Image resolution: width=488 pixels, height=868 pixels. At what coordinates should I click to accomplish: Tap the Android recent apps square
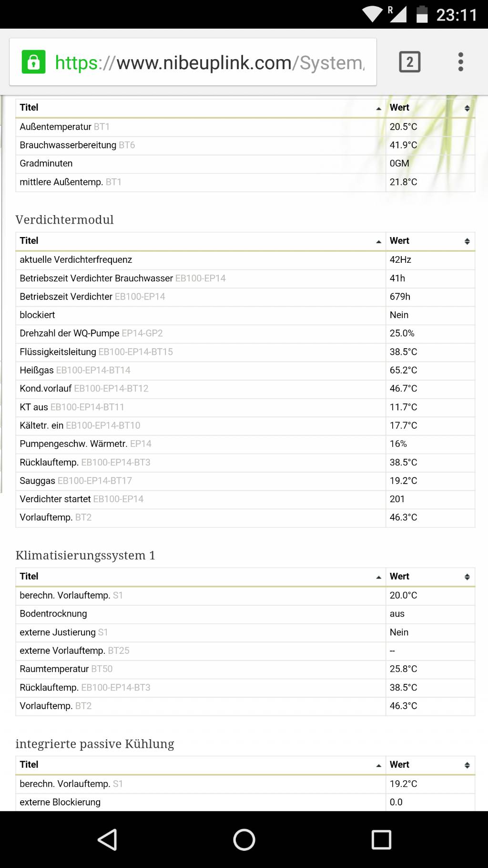coord(381,840)
